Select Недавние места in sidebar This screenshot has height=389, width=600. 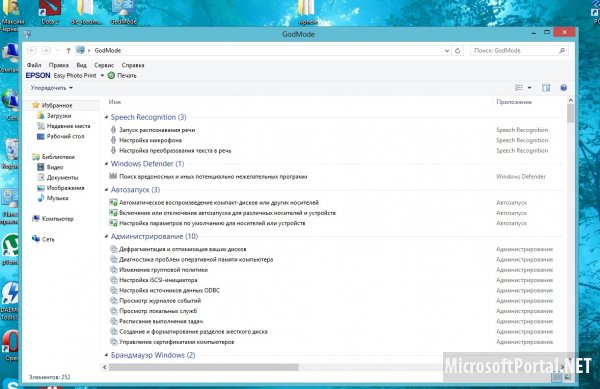(68, 126)
